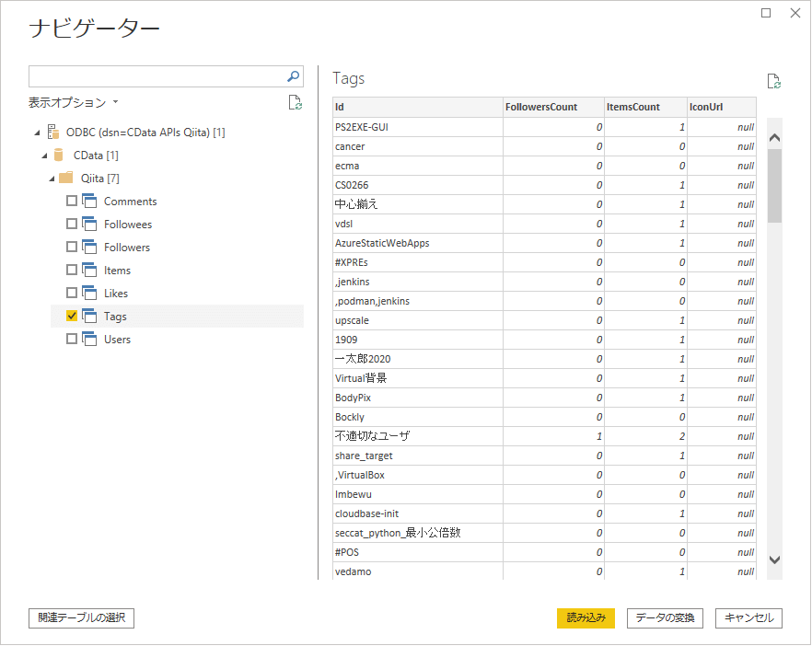The image size is (812, 646).
Task: Click the cloudbase-init cell
Action: click(x=418, y=514)
